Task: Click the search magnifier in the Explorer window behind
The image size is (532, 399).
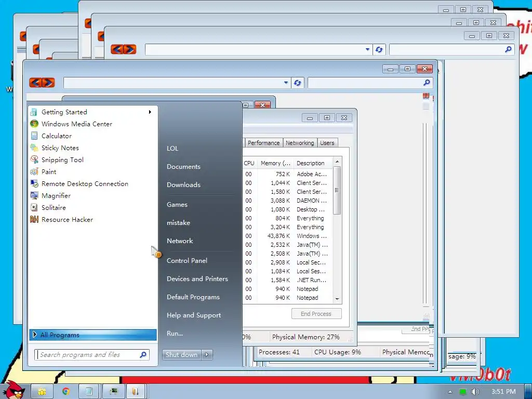Action: pyautogui.click(x=508, y=49)
